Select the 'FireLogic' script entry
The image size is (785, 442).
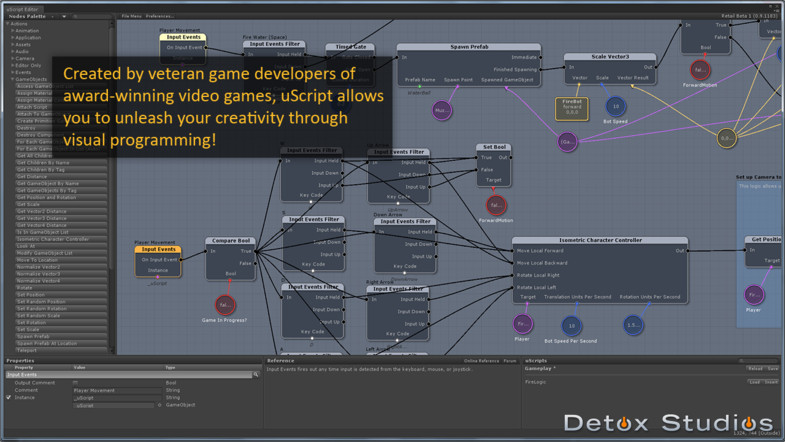click(x=535, y=382)
